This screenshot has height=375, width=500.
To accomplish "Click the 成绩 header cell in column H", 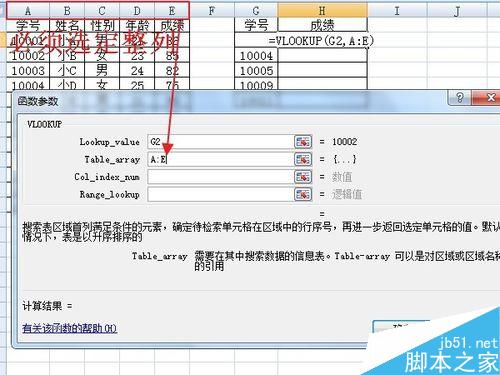I will (322, 25).
